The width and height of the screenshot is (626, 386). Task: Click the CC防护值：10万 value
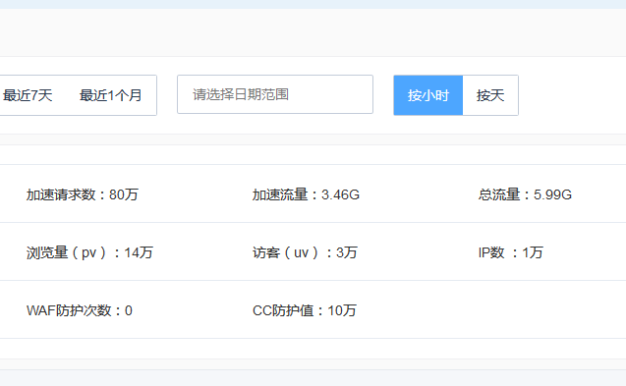[x=304, y=311]
